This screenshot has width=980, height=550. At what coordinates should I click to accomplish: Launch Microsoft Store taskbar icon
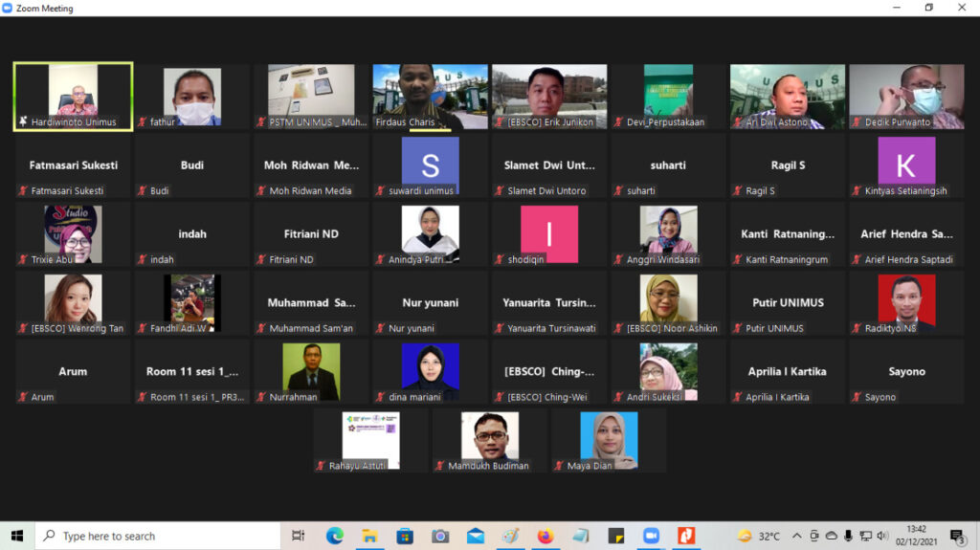click(x=405, y=536)
